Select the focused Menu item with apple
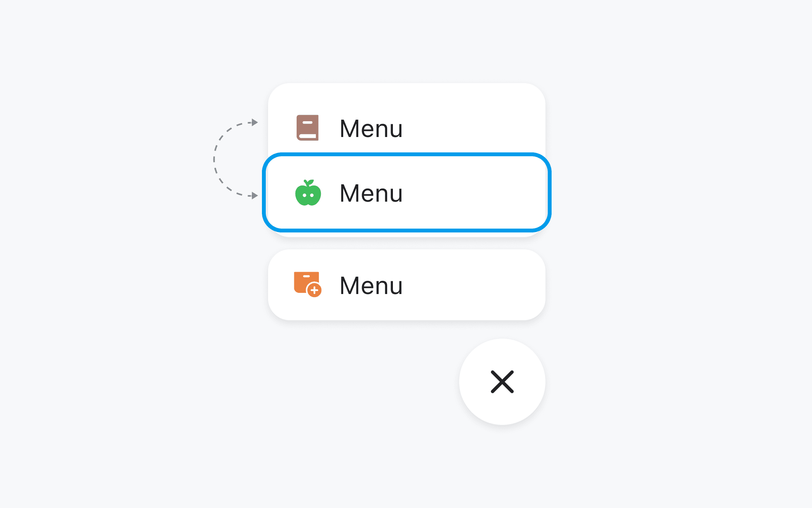This screenshot has width=812, height=508. coord(406,192)
